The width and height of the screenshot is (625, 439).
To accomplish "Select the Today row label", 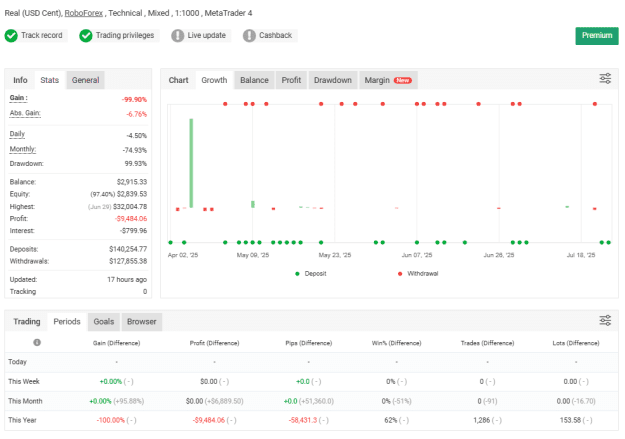I will pos(18,362).
